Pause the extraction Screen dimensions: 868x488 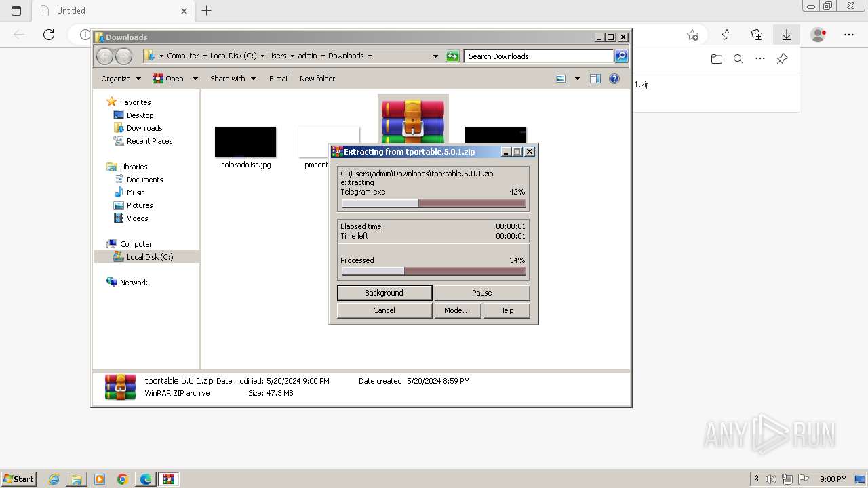coord(481,293)
